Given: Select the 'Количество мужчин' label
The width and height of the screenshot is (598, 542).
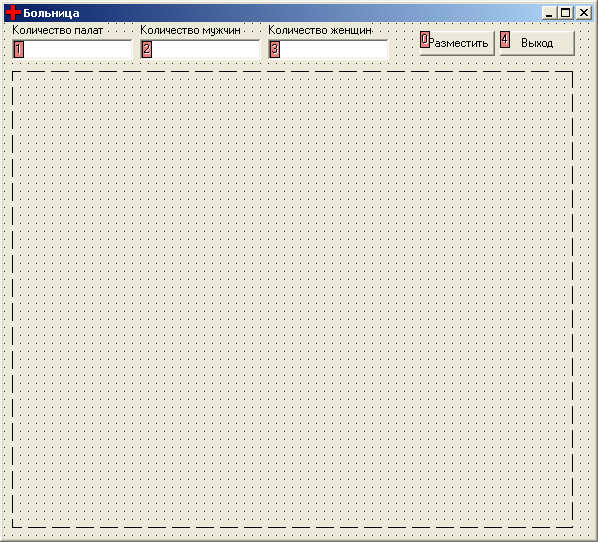Looking at the screenshot, I should click(190, 30).
